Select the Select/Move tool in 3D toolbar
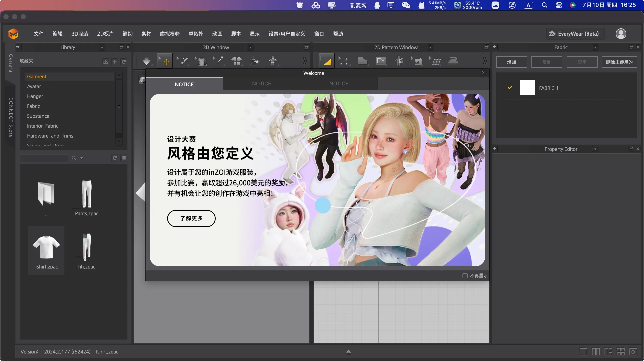Viewport: 644px width, 361px height. click(165, 61)
